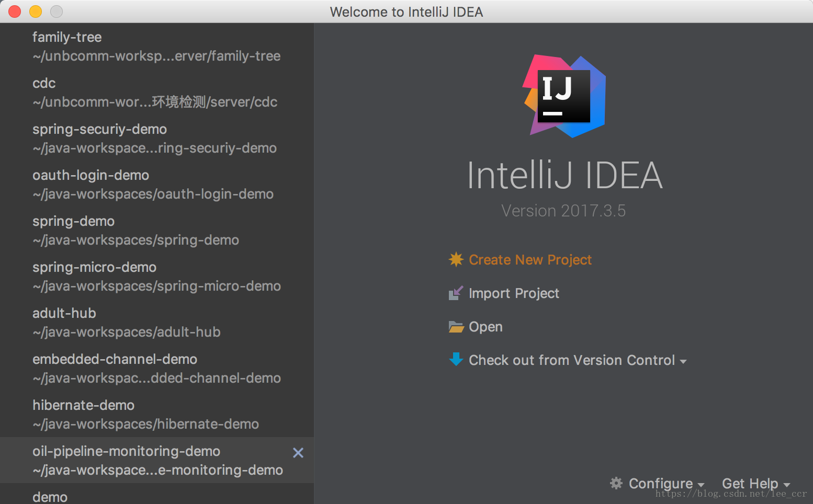Close the Welcome window with red button
This screenshot has height=504, width=813.
click(15, 12)
